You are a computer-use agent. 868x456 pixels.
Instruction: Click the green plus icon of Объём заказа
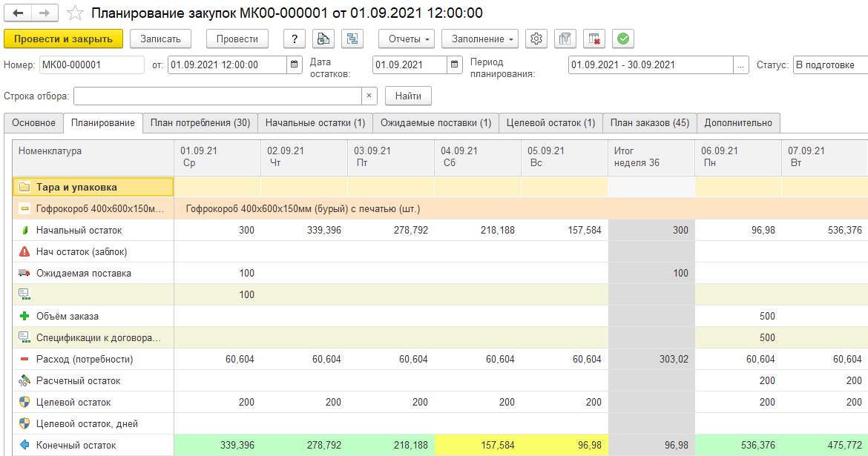point(24,316)
